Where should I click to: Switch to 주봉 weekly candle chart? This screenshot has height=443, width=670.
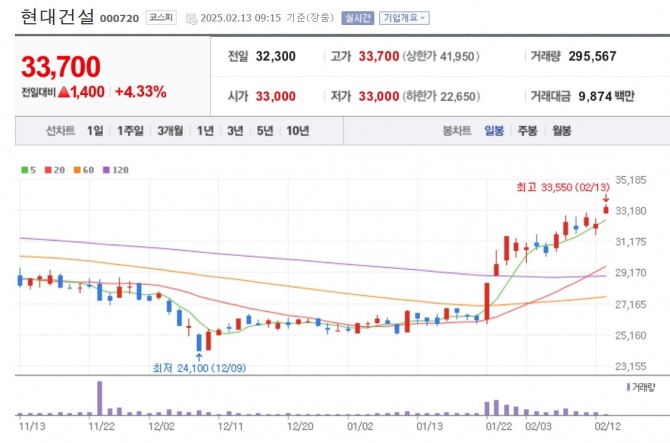pyautogui.click(x=527, y=131)
